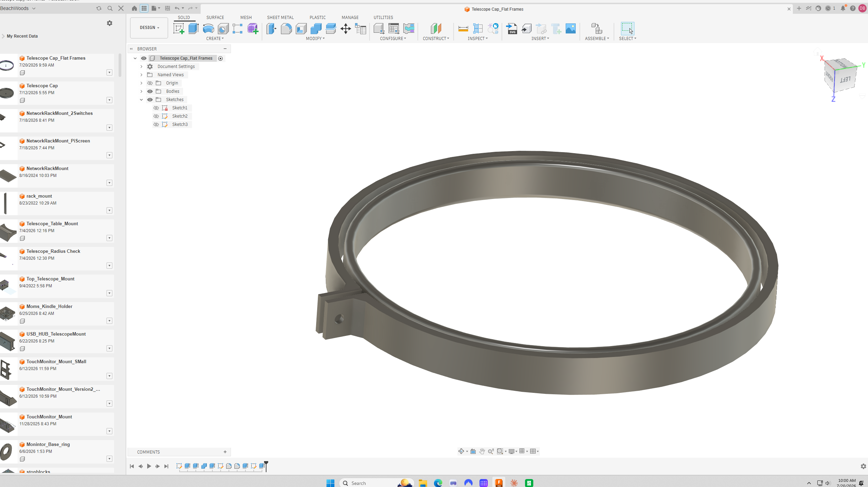
Task: Show Sketch3 using its eye icon
Action: point(156,125)
